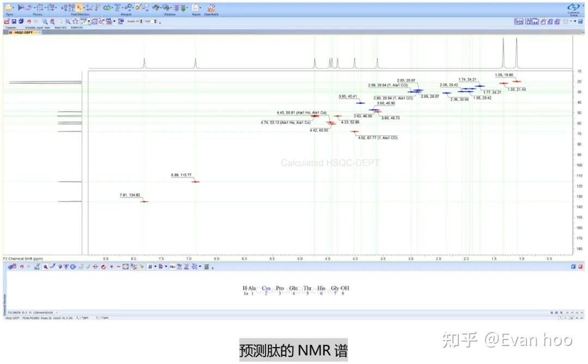Screen dimensions: 588x364
Task: Click the Save document icon
Action: coord(13,21)
